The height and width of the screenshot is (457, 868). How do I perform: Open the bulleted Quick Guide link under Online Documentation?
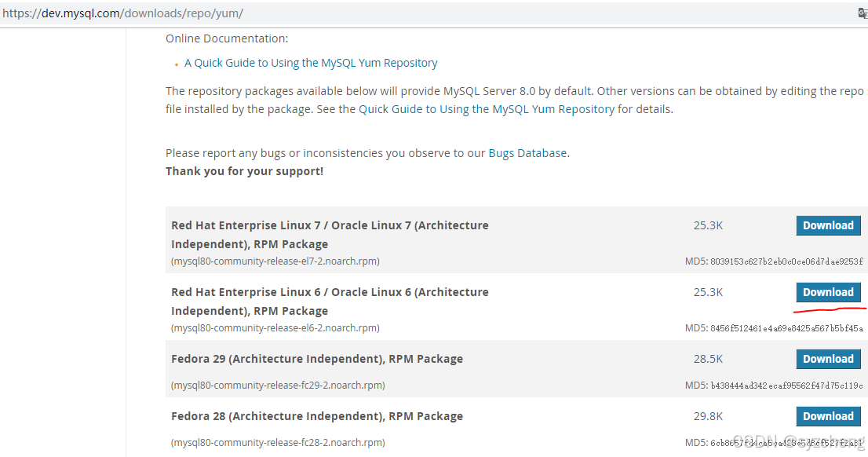(x=311, y=63)
